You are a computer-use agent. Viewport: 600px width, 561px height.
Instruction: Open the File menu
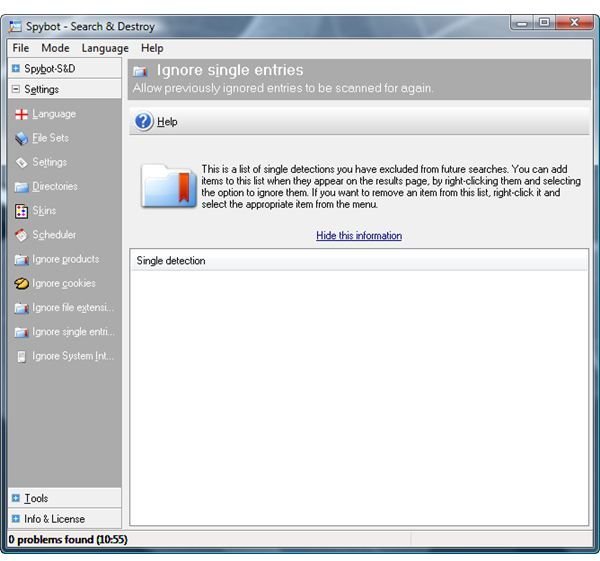click(21, 48)
